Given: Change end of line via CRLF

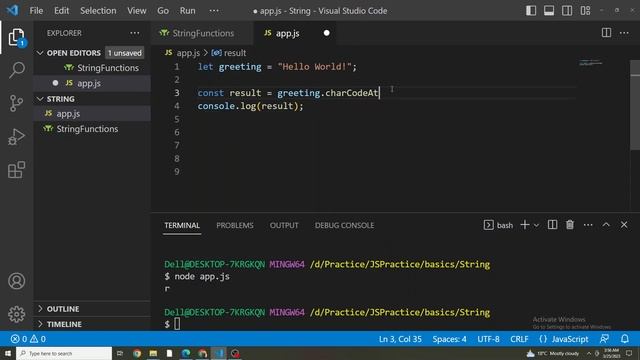Looking at the screenshot, I should tap(519, 339).
